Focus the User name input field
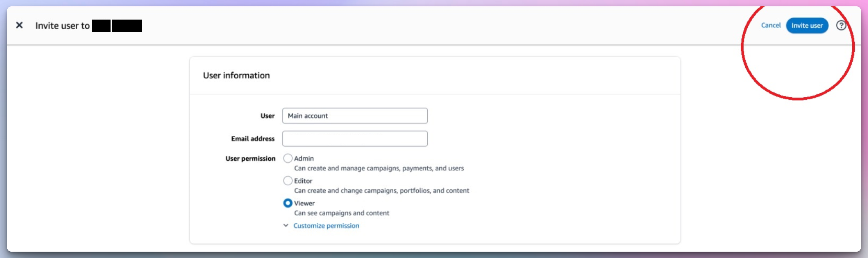The image size is (868, 258). pos(355,116)
